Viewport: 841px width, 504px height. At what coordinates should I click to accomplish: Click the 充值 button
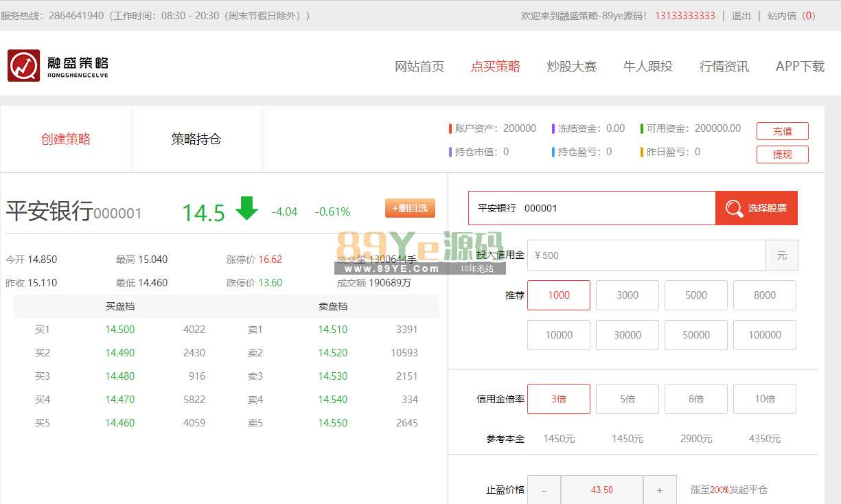[x=783, y=131]
